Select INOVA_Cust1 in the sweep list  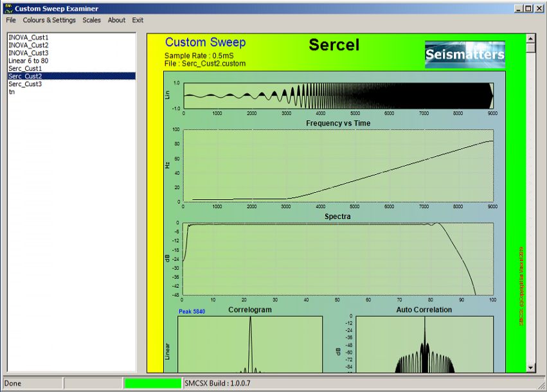point(71,37)
